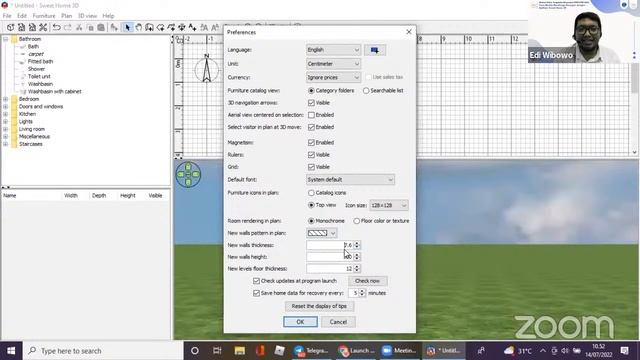Choose the Add labels text tool

[192, 27]
